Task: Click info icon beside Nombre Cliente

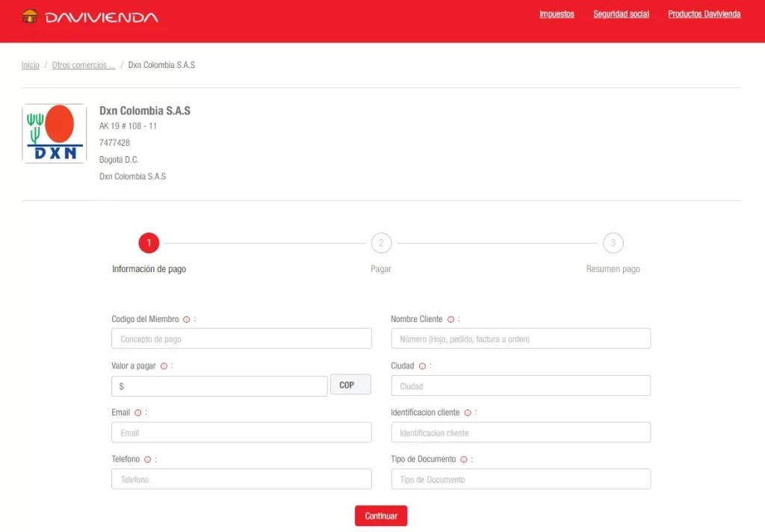Action: (450, 320)
